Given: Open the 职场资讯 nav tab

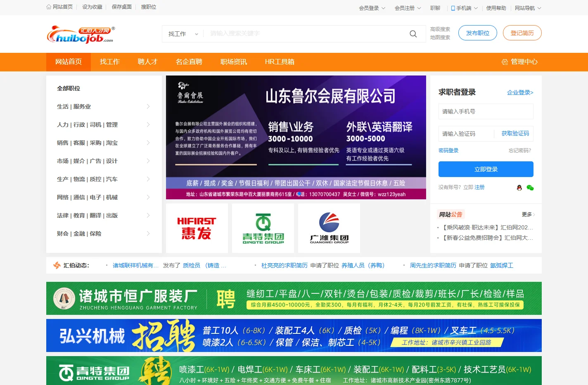Looking at the screenshot, I should (x=234, y=62).
